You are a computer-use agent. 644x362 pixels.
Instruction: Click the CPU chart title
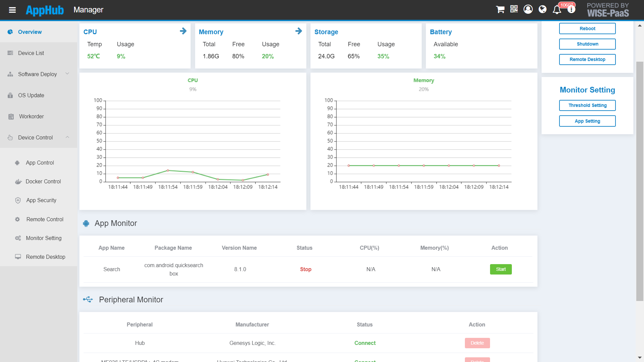[193, 80]
